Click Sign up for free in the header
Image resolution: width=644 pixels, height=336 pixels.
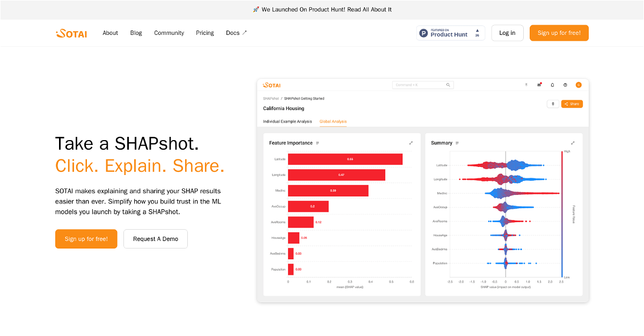click(559, 33)
